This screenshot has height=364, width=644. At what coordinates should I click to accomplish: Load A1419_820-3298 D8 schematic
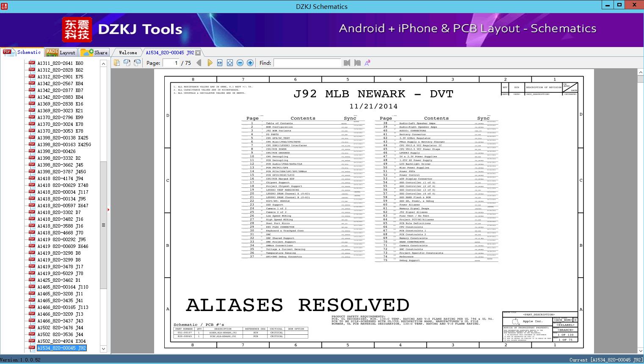(x=59, y=253)
